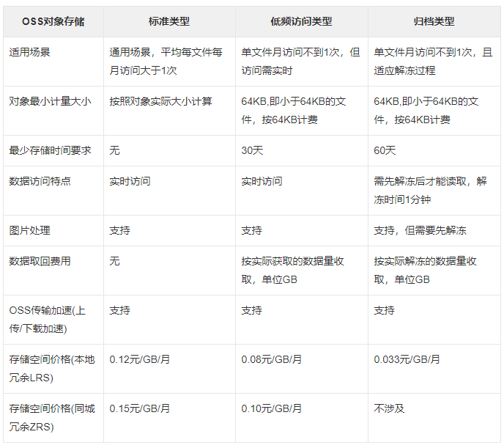
Task: Select the "60天" minimum storage cell
Action: pos(385,150)
